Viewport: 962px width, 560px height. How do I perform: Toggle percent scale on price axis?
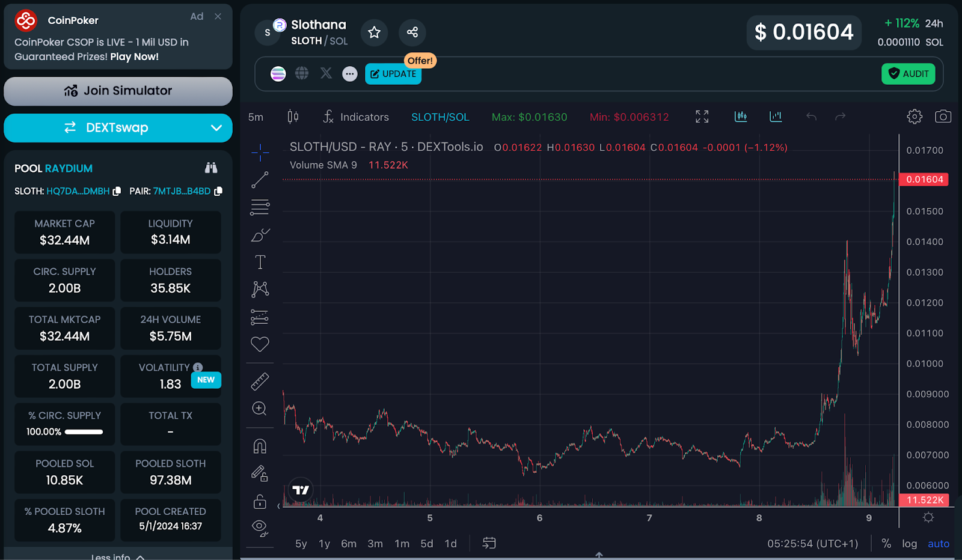[x=886, y=543]
